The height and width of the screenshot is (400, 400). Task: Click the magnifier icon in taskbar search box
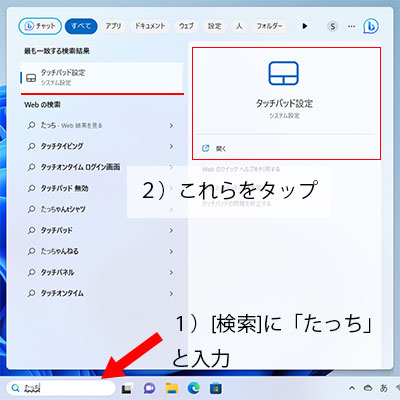[15, 388]
